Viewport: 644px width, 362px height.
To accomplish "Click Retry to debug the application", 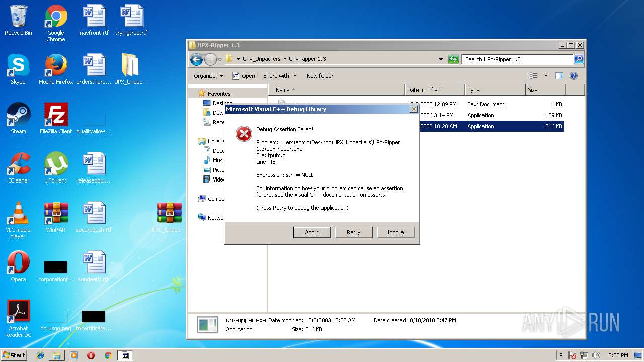I will [354, 232].
